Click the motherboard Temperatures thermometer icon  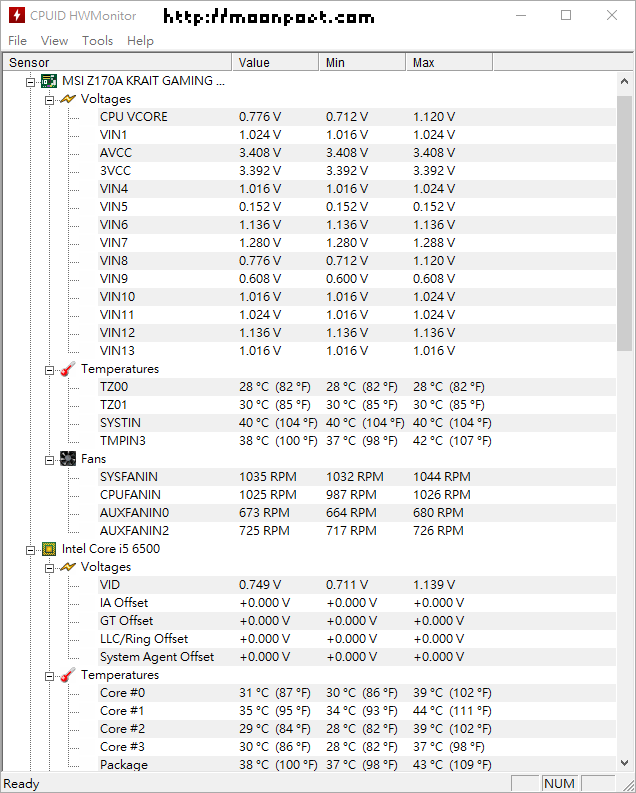point(67,369)
